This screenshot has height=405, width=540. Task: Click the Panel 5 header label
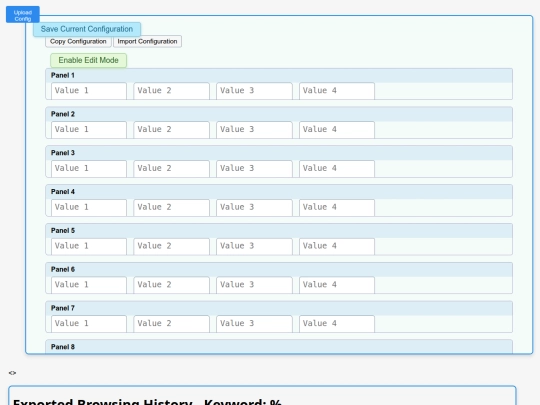point(63,231)
